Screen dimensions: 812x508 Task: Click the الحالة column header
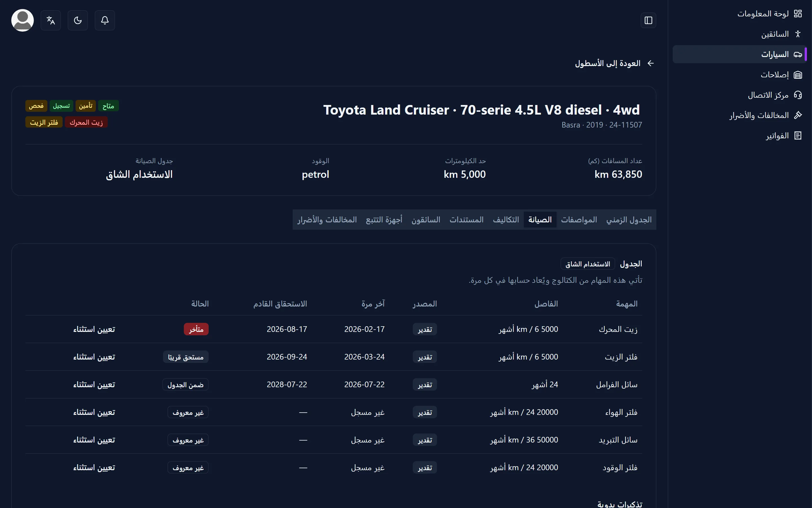click(200, 304)
